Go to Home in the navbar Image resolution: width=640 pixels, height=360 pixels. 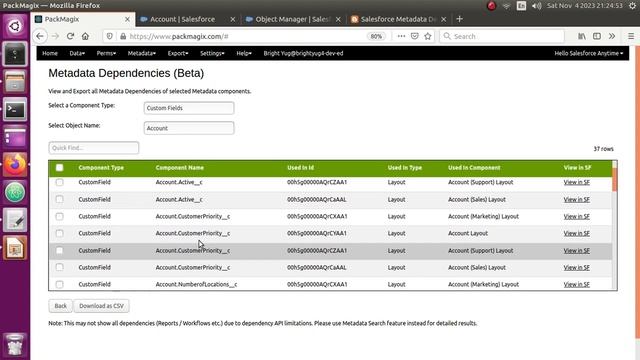tap(50, 53)
